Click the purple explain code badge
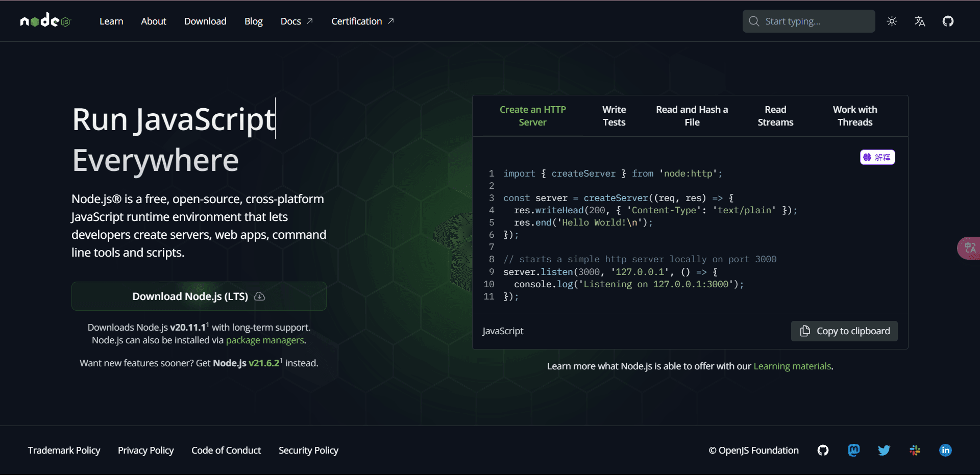 pyautogui.click(x=877, y=157)
